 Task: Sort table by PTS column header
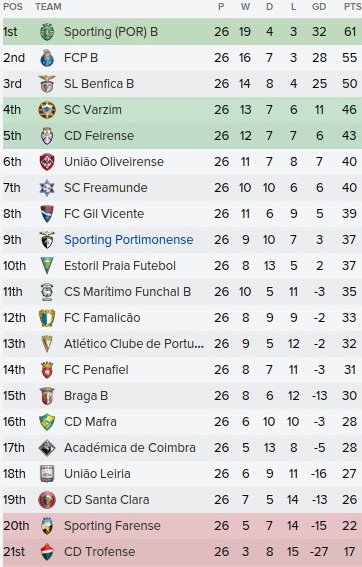[x=352, y=7]
